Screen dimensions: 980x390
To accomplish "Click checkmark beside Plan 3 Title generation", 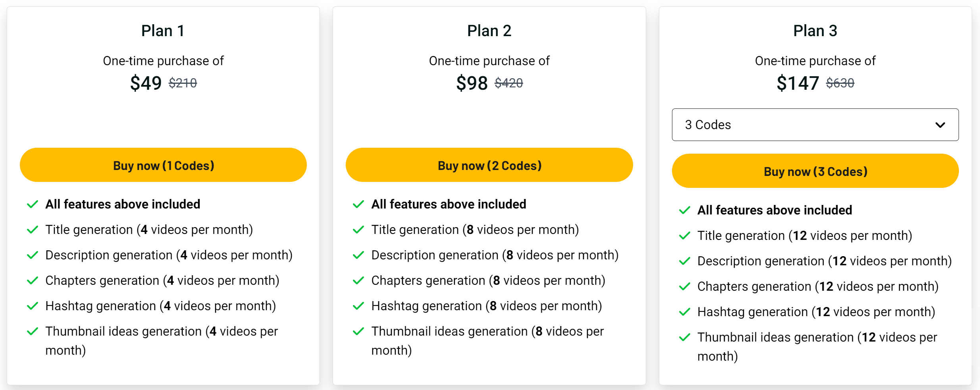I will 685,236.
